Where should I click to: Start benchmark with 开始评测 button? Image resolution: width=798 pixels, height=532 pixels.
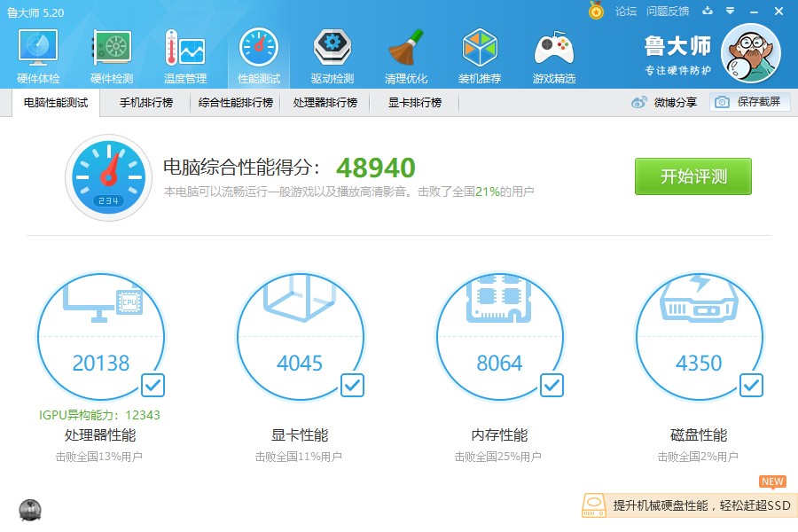coord(693,176)
